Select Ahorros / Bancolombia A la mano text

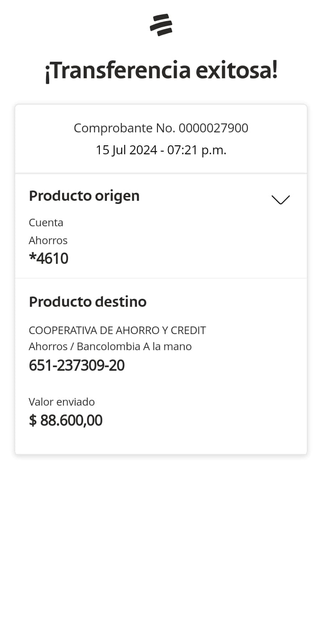tap(110, 347)
